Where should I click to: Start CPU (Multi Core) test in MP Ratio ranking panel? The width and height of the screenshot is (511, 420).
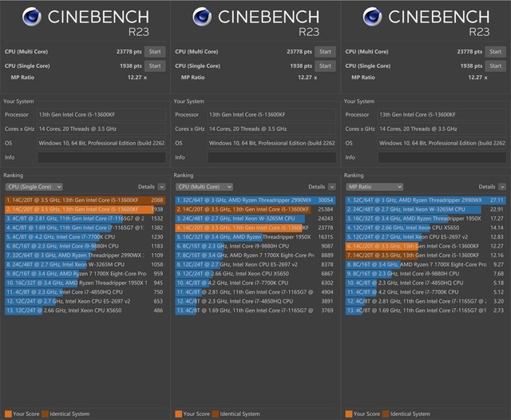(x=495, y=51)
